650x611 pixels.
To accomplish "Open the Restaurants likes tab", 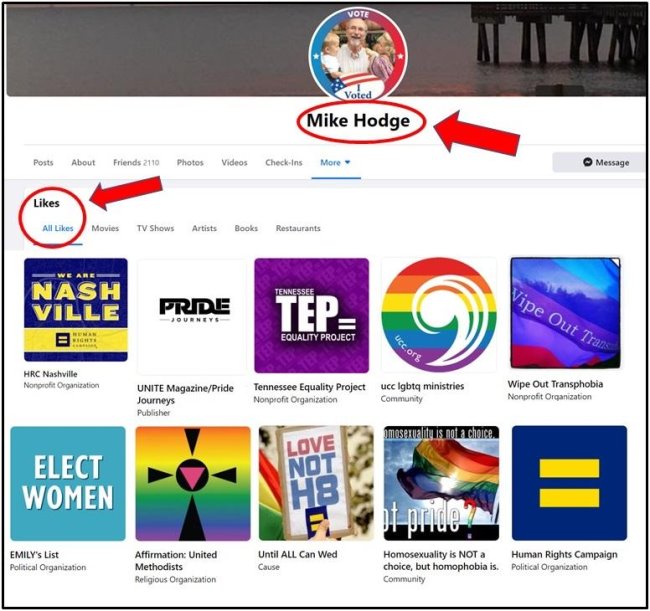I will pos(298,228).
